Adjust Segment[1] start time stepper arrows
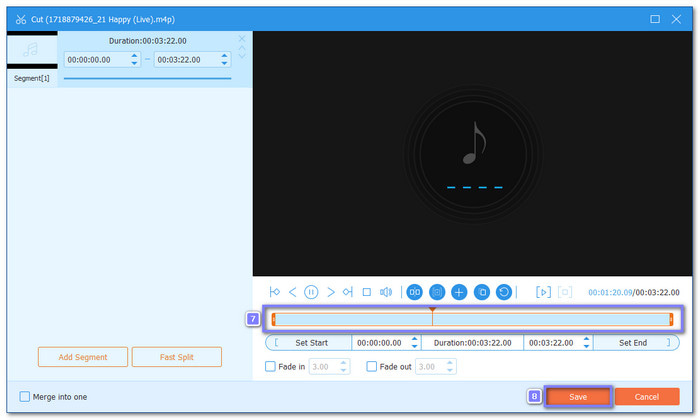The width and height of the screenshot is (700, 420). 134,59
